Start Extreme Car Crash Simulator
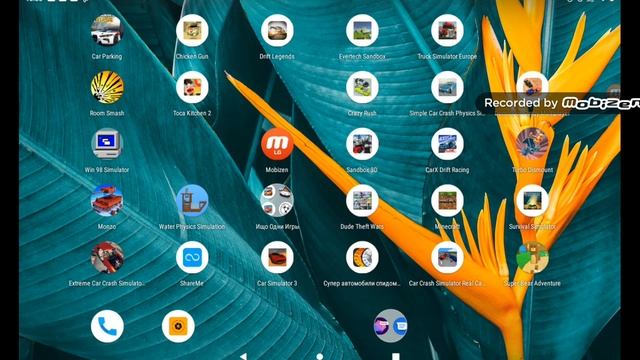The height and width of the screenshot is (360, 640). tap(107, 258)
